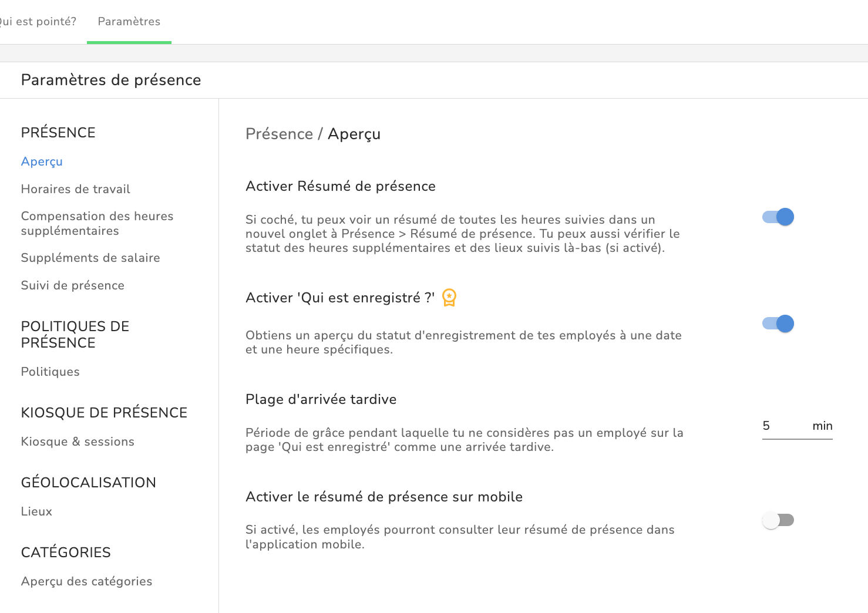Go to Aperçu des catégories
Viewport: 868px width, 613px height.
point(87,581)
